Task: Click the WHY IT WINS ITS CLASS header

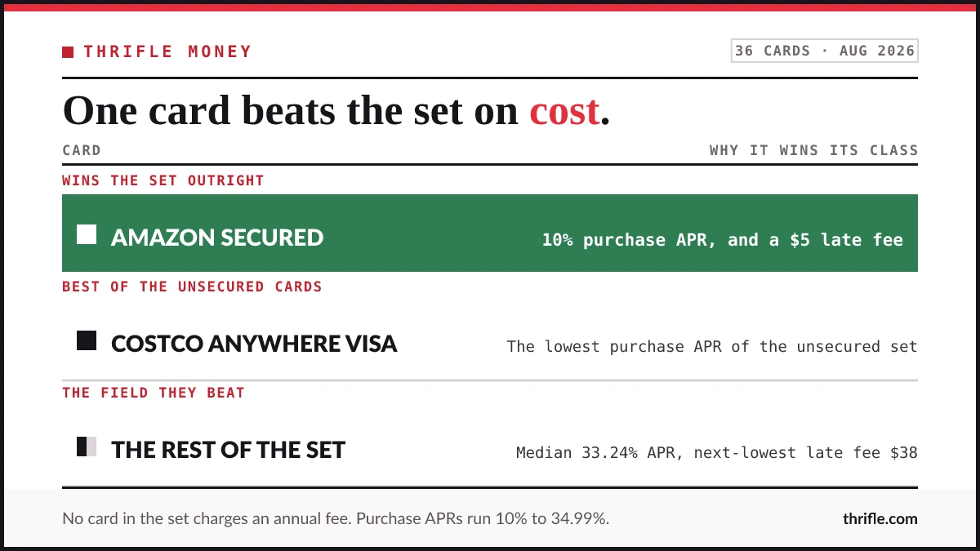Action: pos(813,150)
